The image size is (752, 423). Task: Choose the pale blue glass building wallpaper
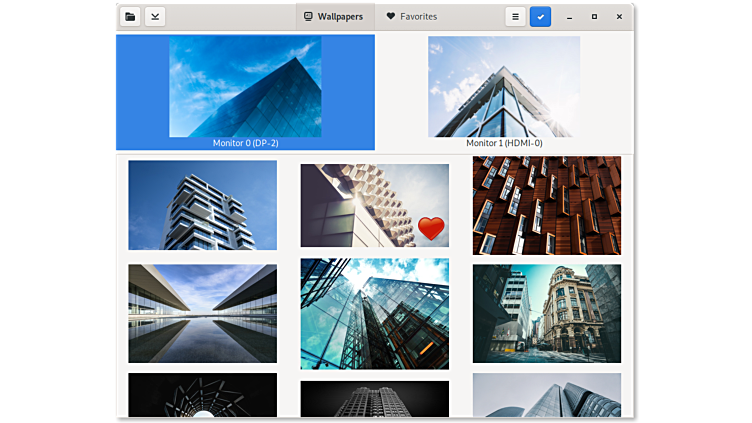click(x=546, y=395)
